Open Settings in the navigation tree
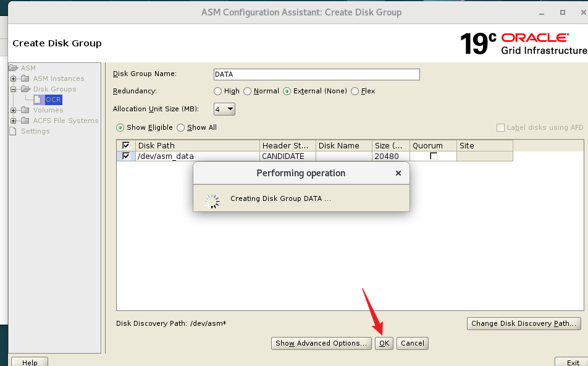Image resolution: width=588 pixels, height=366 pixels. point(35,131)
